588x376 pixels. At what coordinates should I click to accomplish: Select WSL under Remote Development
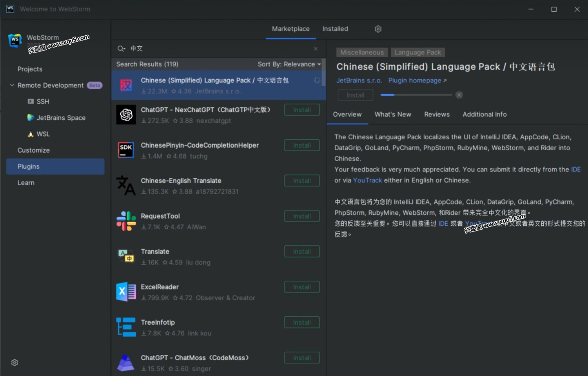click(x=43, y=134)
